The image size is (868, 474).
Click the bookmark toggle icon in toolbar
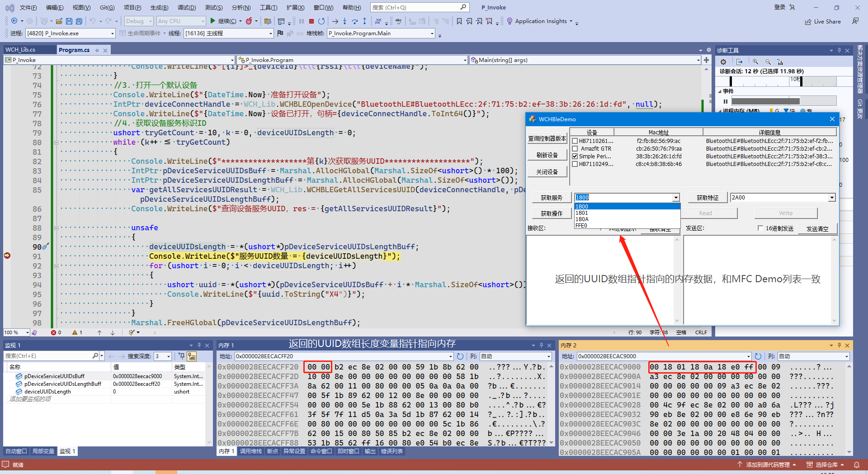[x=459, y=21]
